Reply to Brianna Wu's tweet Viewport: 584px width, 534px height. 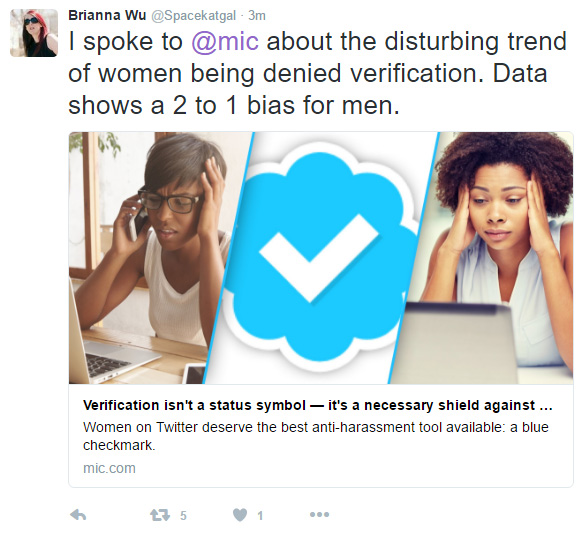click(78, 515)
